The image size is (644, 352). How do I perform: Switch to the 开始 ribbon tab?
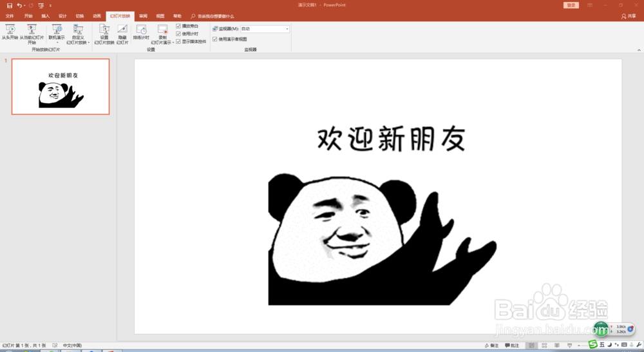[x=28, y=16]
